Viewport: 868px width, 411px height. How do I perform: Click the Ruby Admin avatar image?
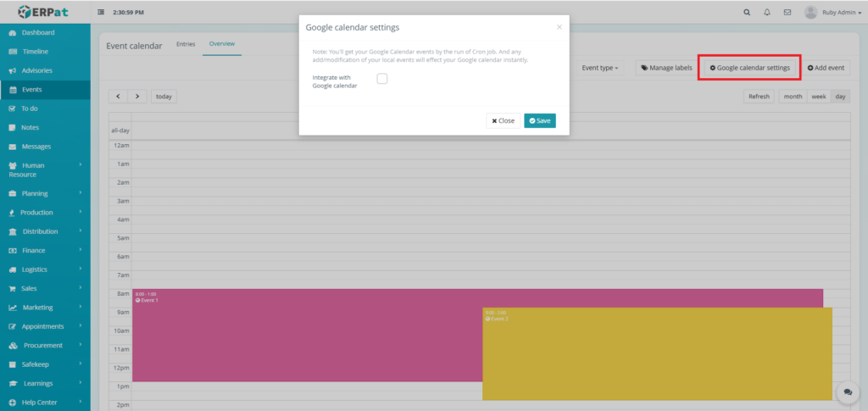pyautogui.click(x=810, y=12)
